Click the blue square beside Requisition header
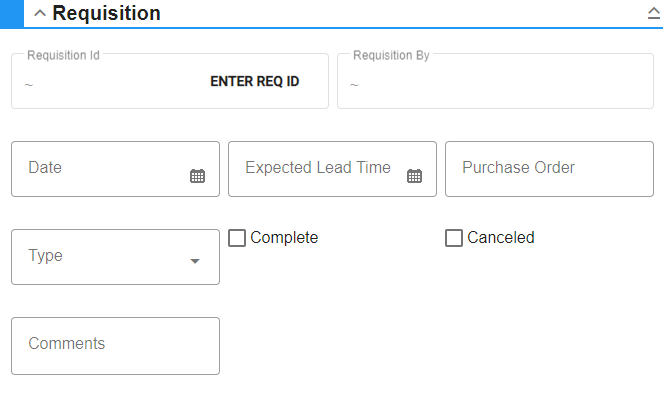663x398 pixels. tap(12, 14)
